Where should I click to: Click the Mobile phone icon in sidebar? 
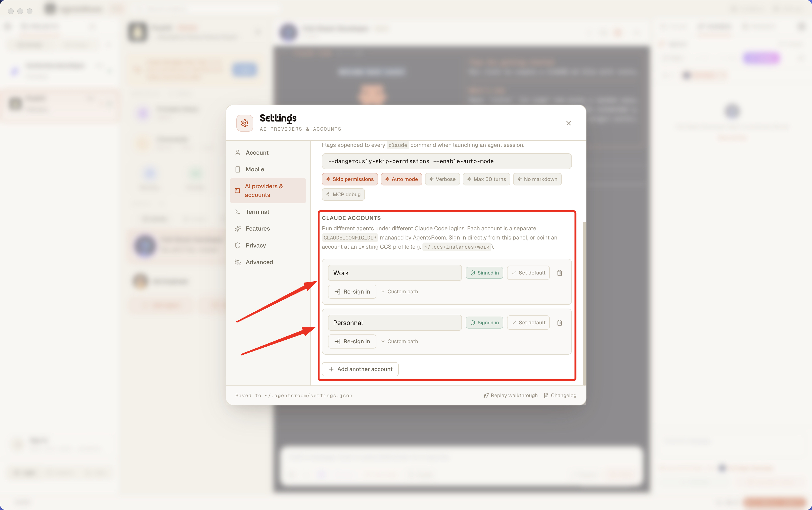click(238, 169)
